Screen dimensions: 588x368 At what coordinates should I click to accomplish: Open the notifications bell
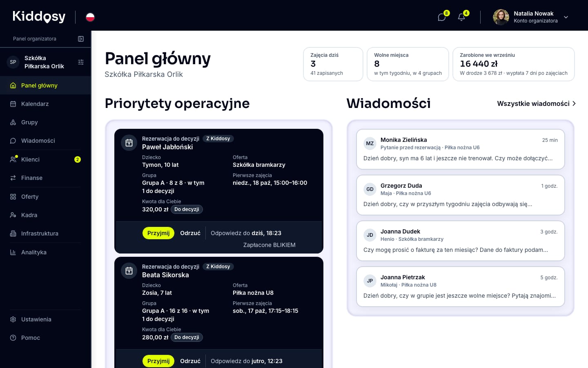coord(461,17)
